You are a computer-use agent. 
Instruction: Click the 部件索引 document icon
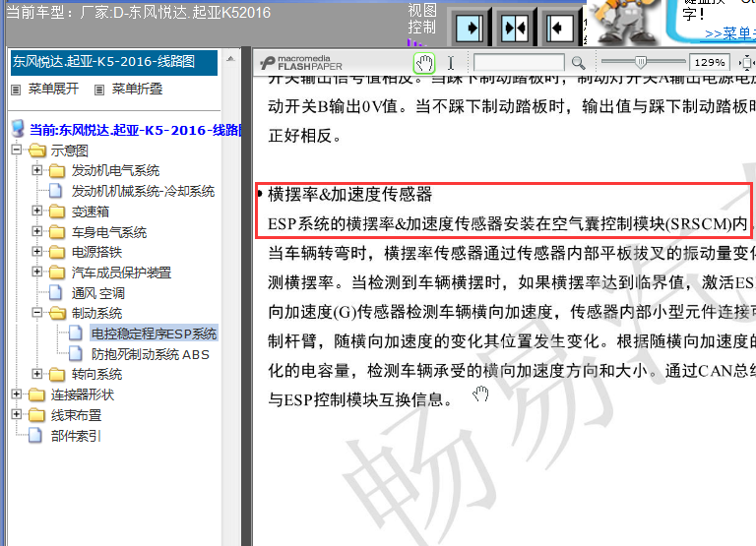(x=35, y=435)
